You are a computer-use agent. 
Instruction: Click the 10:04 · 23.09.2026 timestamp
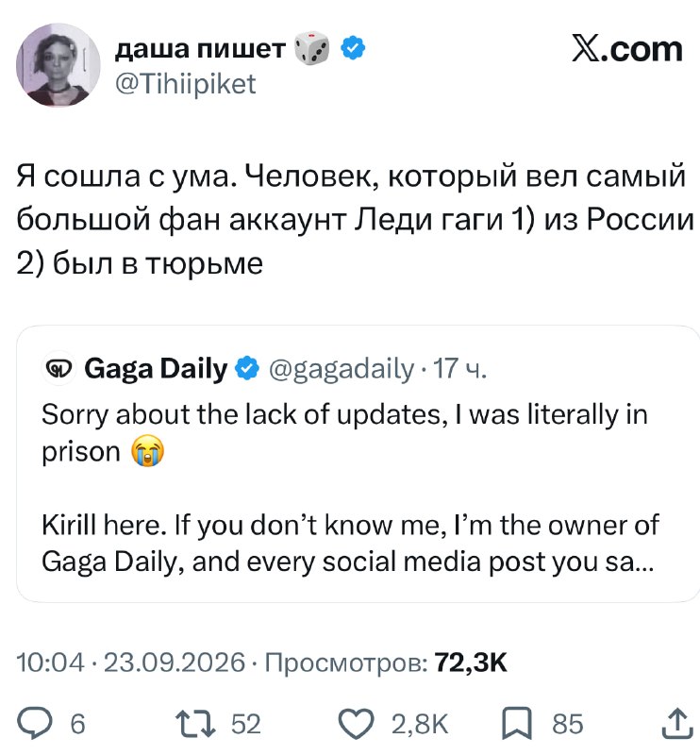(131, 663)
